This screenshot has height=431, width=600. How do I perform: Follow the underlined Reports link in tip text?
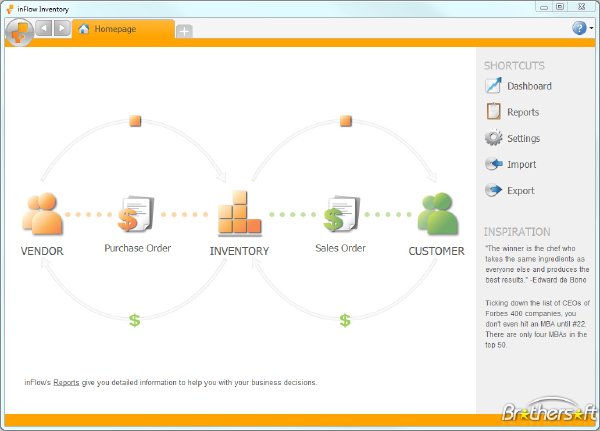(66, 382)
